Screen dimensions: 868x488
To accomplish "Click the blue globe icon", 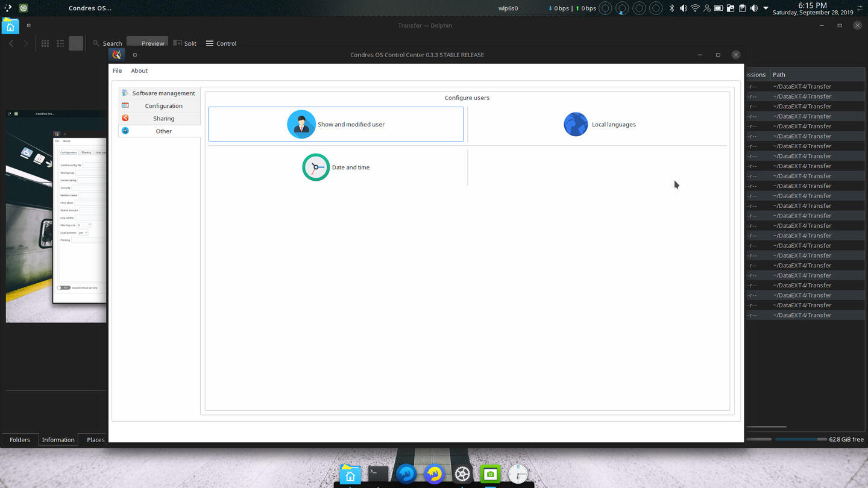I will coord(576,124).
